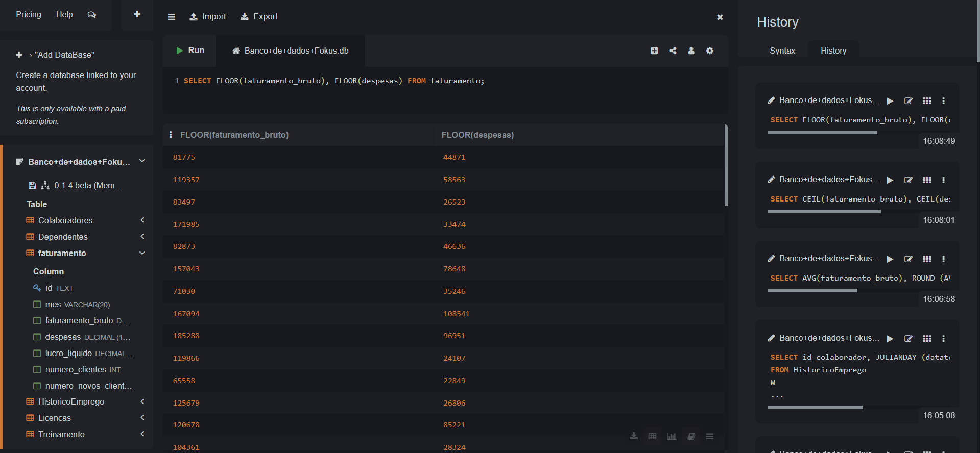The width and height of the screenshot is (980, 453).
Task: Open the list menu icon below results
Action: (709, 436)
